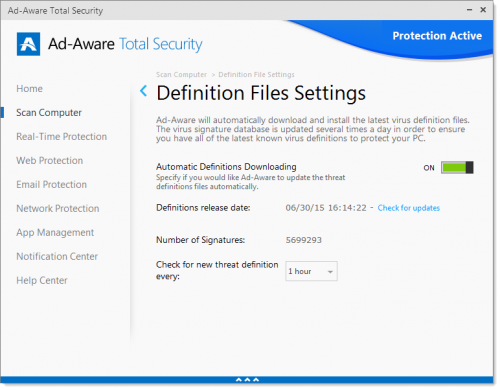This screenshot has width=500, height=390.
Task: Click the ON label beside the switch
Action: pos(429,168)
